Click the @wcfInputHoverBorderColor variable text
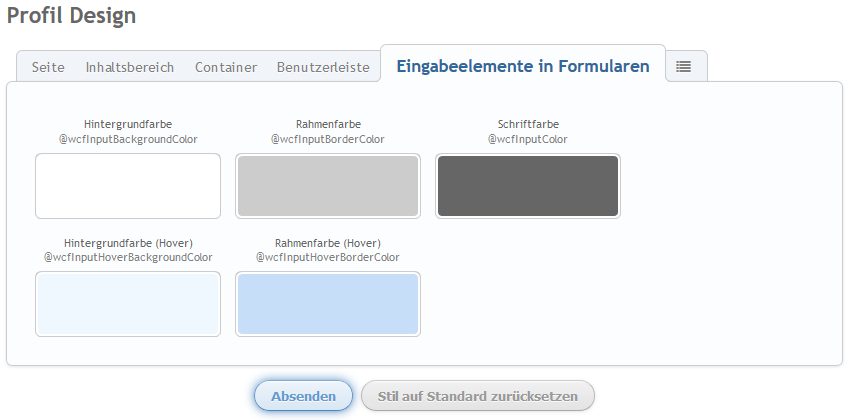This screenshot has height=420, width=852. (x=328, y=257)
